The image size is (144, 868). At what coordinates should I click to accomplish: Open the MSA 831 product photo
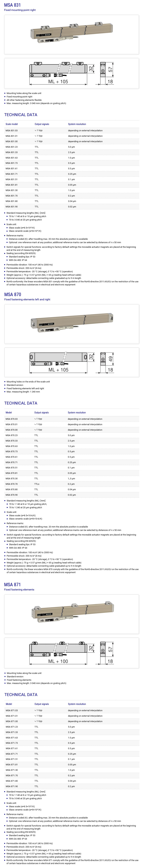point(71,34)
